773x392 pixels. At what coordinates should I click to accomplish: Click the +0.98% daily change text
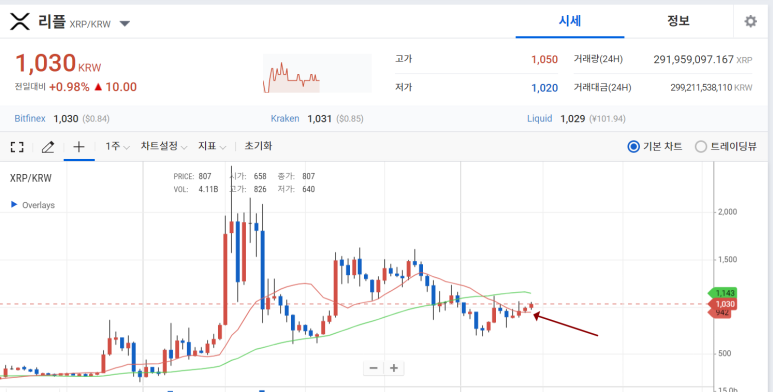(x=69, y=87)
